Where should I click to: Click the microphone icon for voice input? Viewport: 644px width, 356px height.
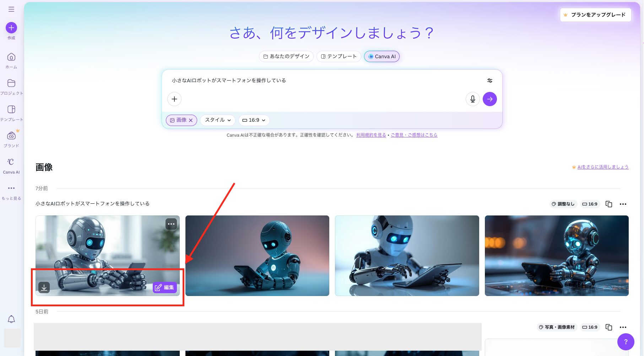pos(472,99)
